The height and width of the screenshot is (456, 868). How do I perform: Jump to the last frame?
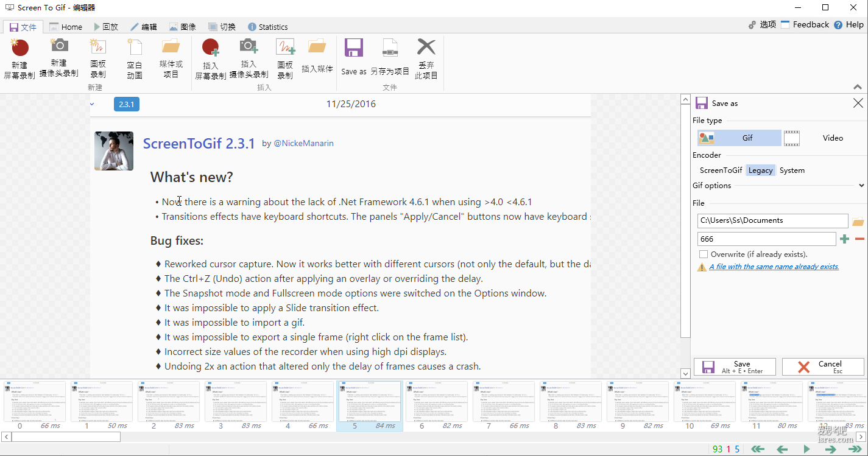click(855, 449)
